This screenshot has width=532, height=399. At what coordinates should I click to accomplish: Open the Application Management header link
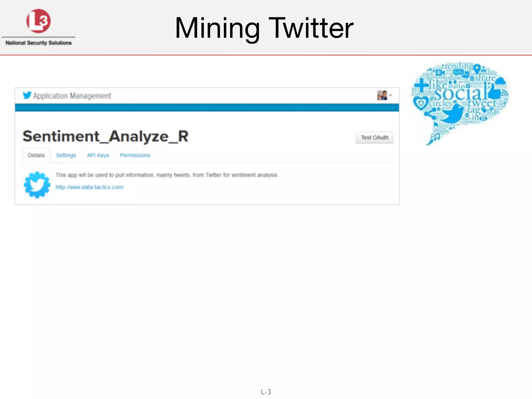[72, 96]
